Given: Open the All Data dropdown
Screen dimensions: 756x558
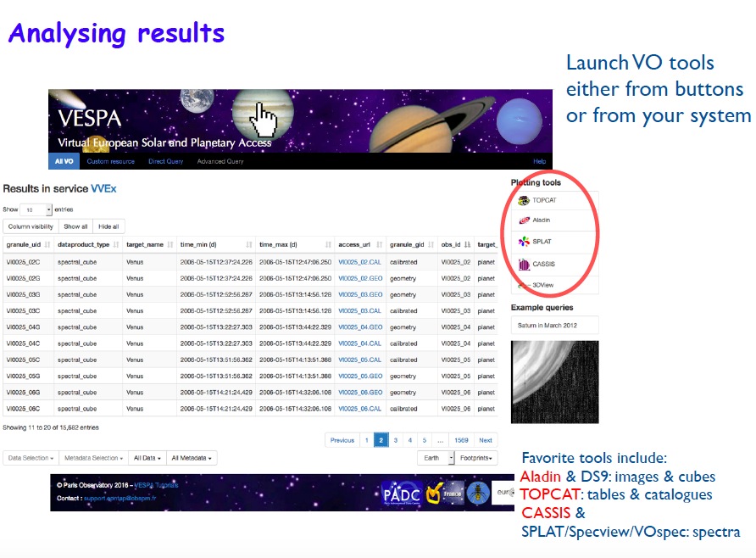Looking at the screenshot, I should coord(147,458).
